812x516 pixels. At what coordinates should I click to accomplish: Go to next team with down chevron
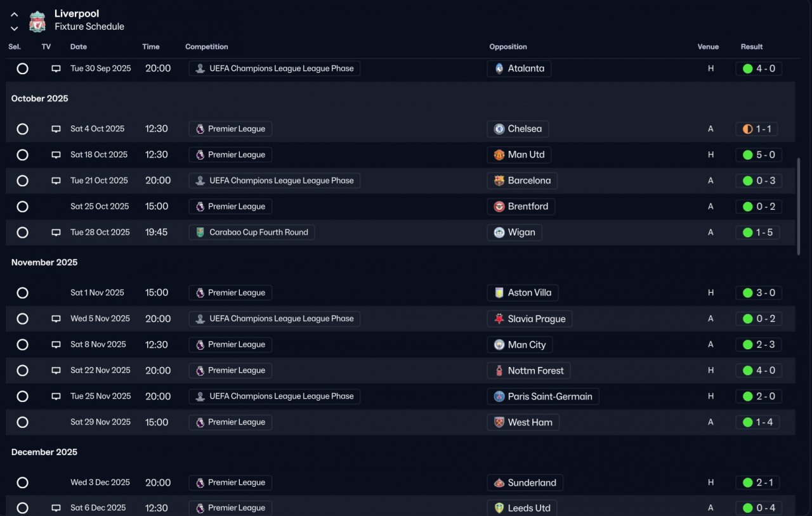pyautogui.click(x=14, y=28)
